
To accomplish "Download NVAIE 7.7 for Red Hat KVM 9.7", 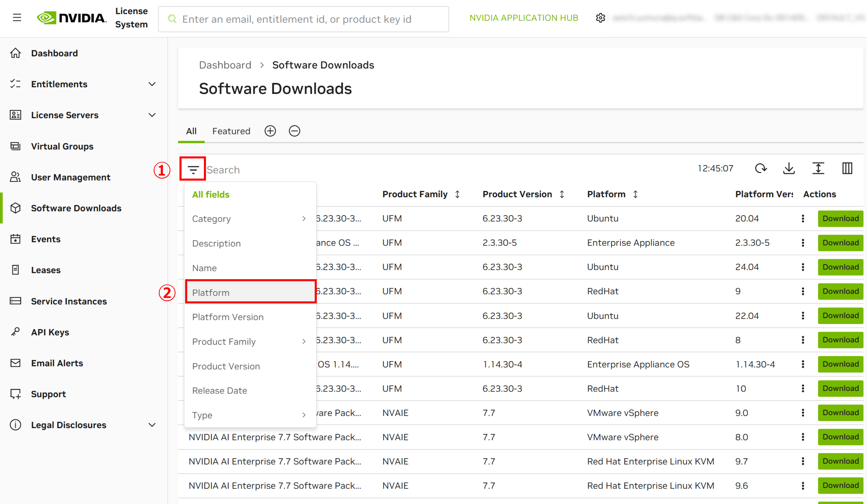I will [x=840, y=461].
